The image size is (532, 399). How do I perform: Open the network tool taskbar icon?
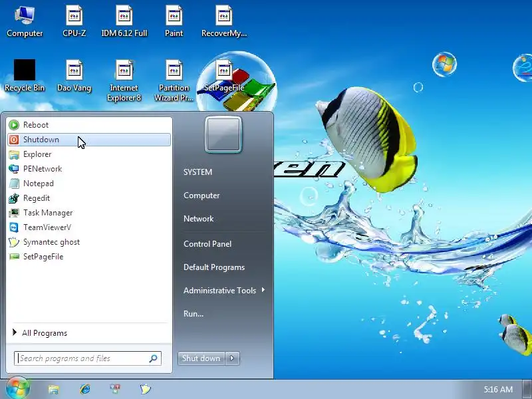pos(115,389)
